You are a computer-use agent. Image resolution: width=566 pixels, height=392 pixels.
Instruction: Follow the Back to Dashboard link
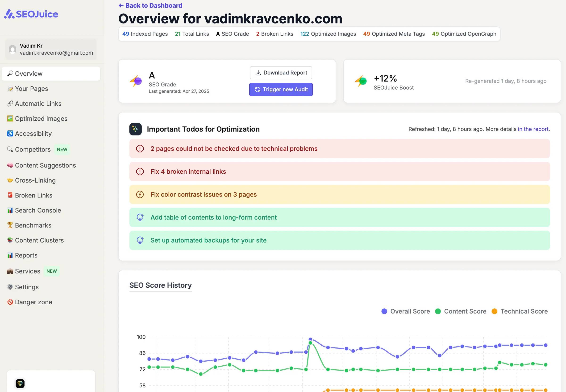pos(150,5)
